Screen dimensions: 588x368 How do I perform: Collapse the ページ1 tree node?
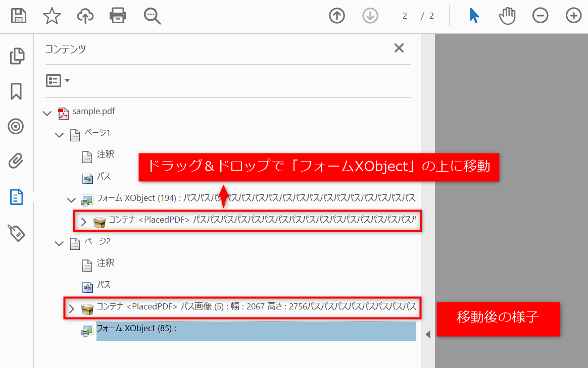[60, 135]
